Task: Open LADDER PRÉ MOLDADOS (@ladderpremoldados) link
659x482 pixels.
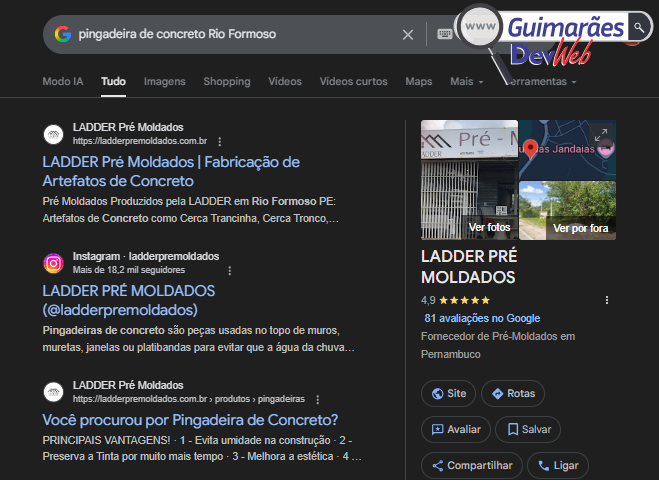Action: [x=129, y=300]
